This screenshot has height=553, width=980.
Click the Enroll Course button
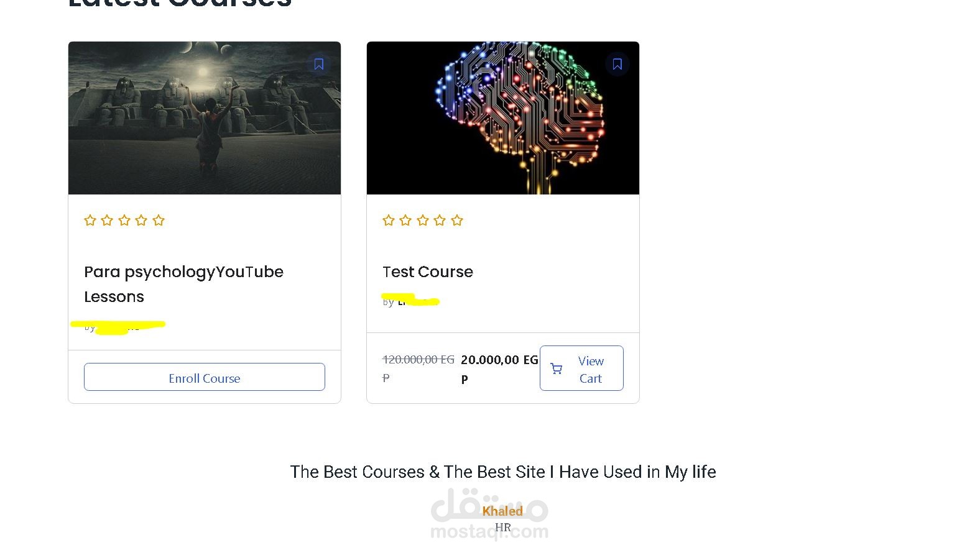click(205, 377)
